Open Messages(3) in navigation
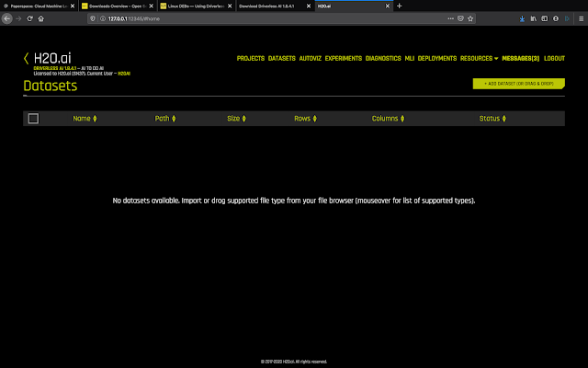 coord(521,59)
